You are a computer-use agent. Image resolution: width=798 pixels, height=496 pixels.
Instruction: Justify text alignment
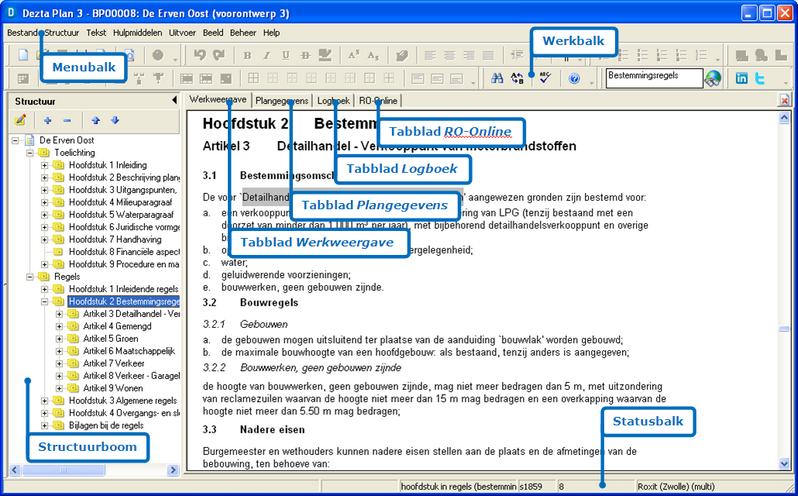point(489,55)
